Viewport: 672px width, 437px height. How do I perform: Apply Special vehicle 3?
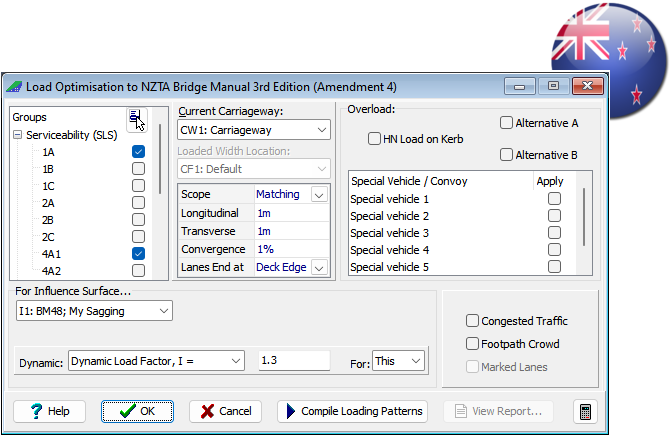554,233
